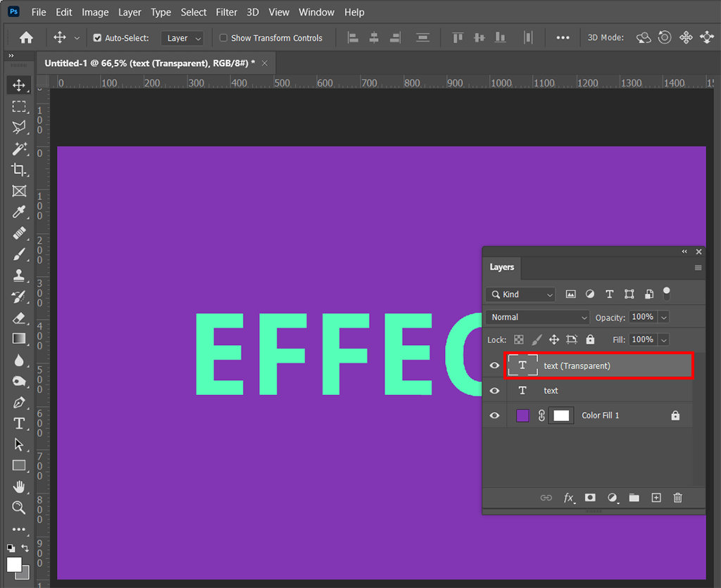Open the Filter menu
Screen dimensions: 721x588
point(227,13)
